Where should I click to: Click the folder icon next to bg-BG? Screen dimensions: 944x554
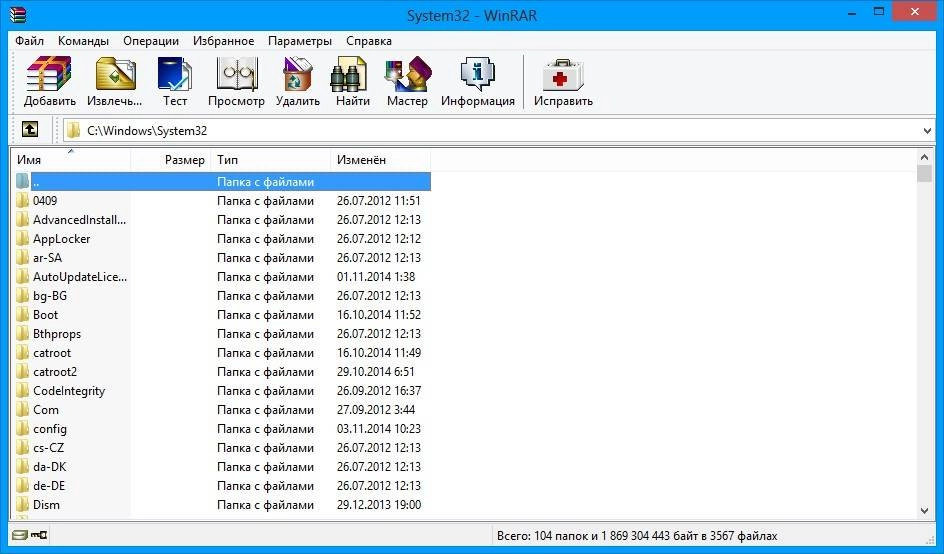[x=22, y=296]
